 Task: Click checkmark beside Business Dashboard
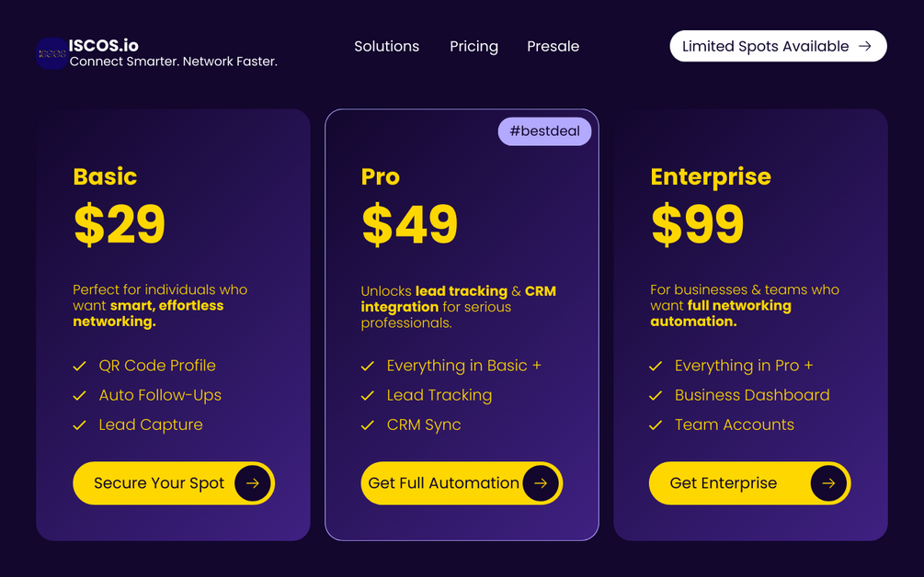[656, 396]
